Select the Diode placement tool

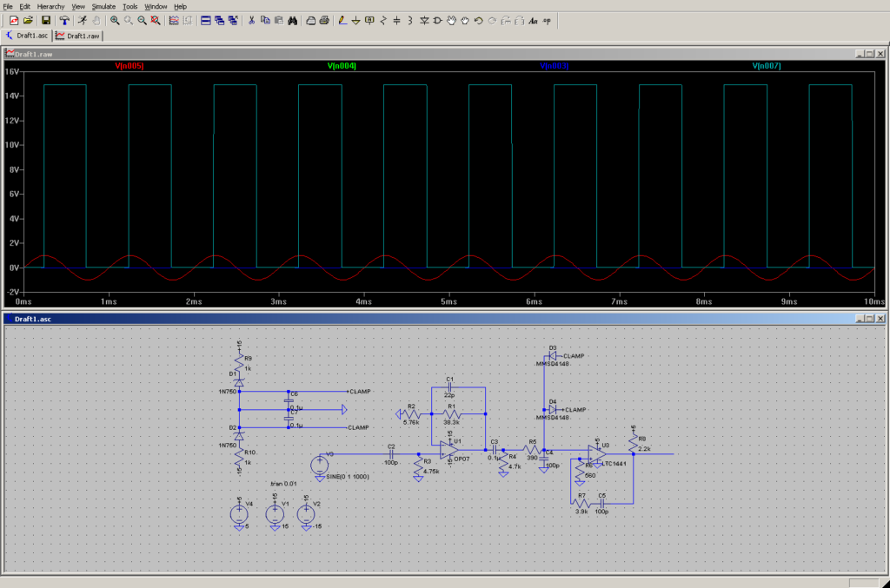tap(423, 20)
